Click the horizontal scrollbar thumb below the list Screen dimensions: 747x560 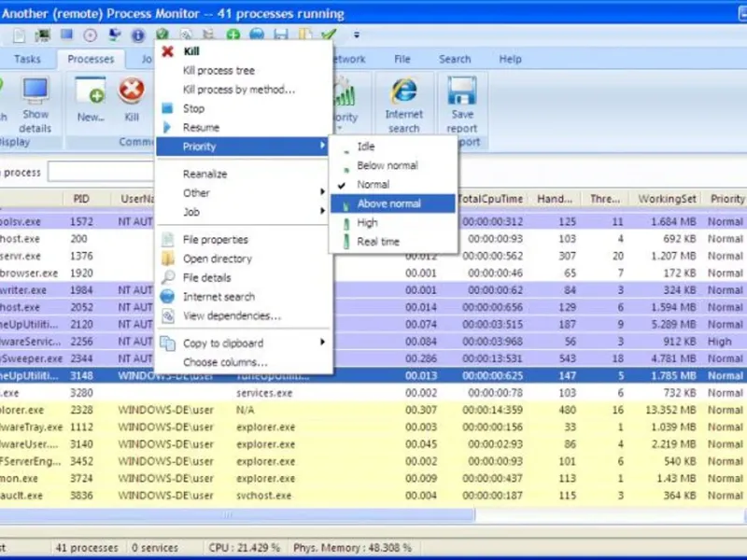[x=237, y=514]
